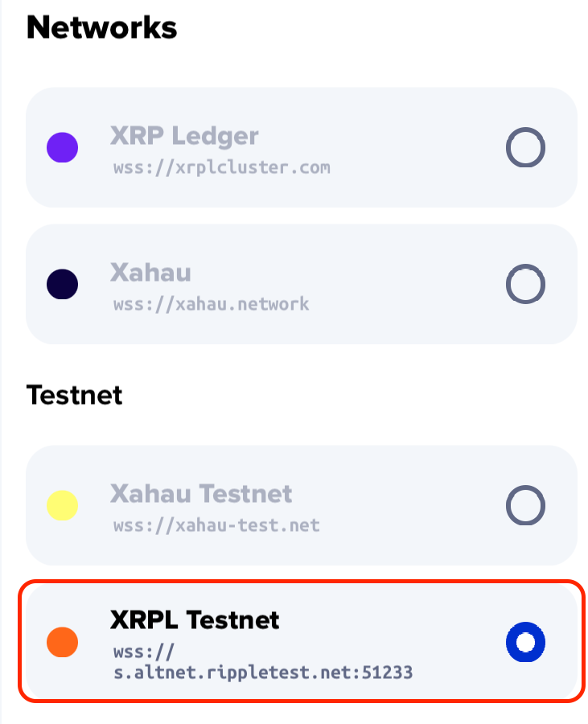Screen dimensions: 588x724
Task: Click the orange XRPL Testnet dot
Action: 62,642
